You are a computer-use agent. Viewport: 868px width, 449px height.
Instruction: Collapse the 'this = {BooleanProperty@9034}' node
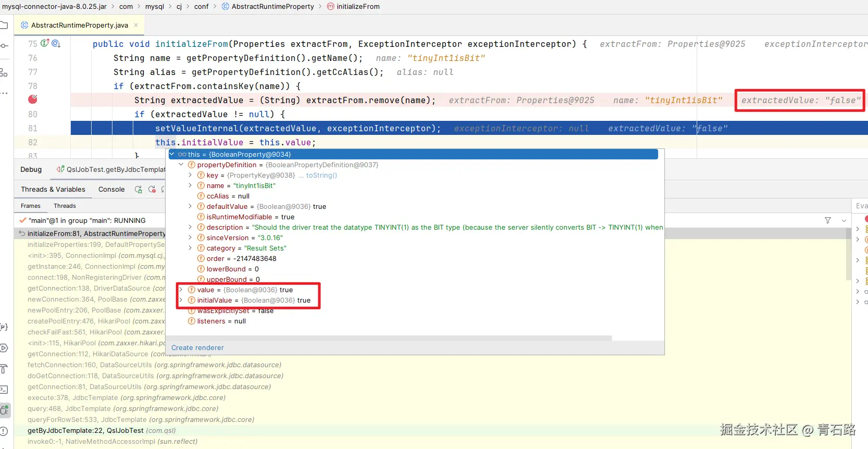(x=172, y=154)
